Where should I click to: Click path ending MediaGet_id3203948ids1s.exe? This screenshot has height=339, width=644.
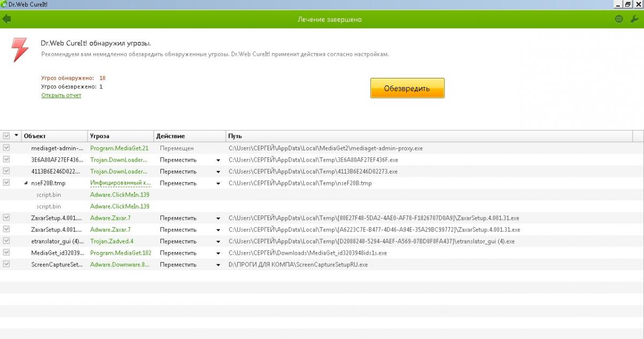point(308,253)
